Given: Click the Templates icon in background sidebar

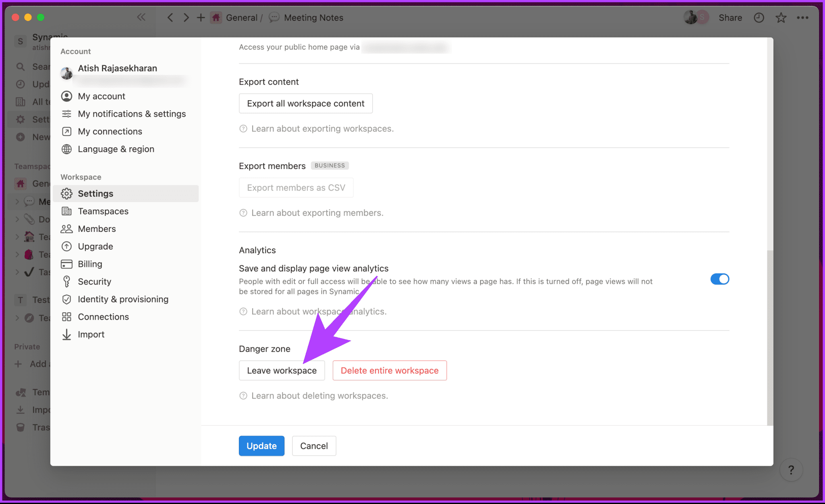Looking at the screenshot, I should (21, 392).
